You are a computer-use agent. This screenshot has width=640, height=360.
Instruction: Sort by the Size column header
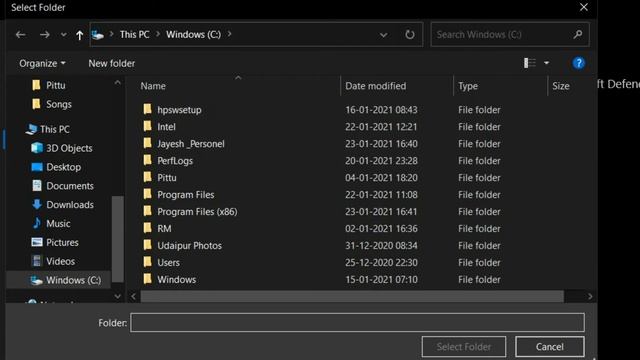click(x=561, y=86)
